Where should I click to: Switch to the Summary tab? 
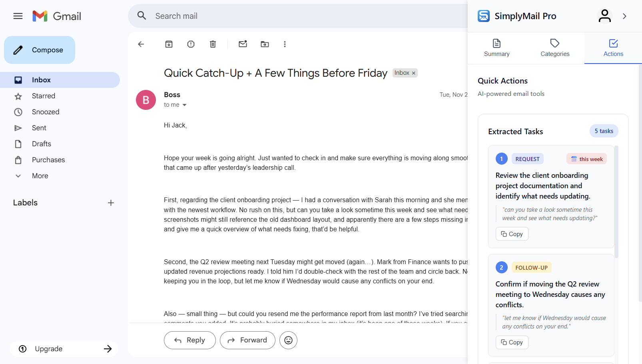(496, 48)
